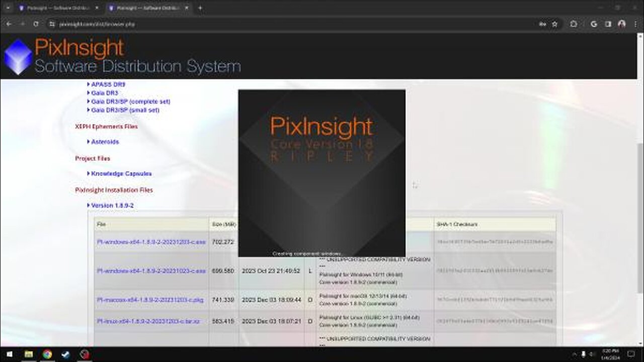The image size is (644, 362).
Task: Close the first PixInsight browser tab
Action: (x=96, y=8)
